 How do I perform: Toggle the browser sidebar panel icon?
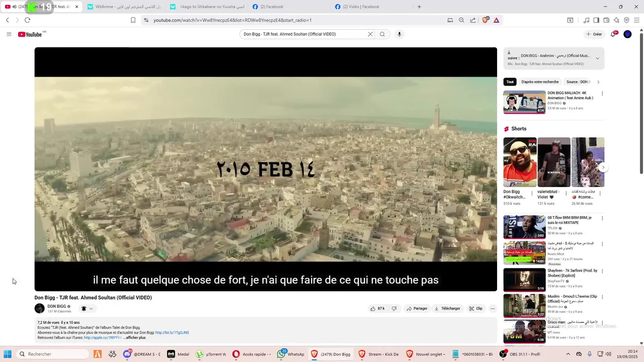pos(596,20)
